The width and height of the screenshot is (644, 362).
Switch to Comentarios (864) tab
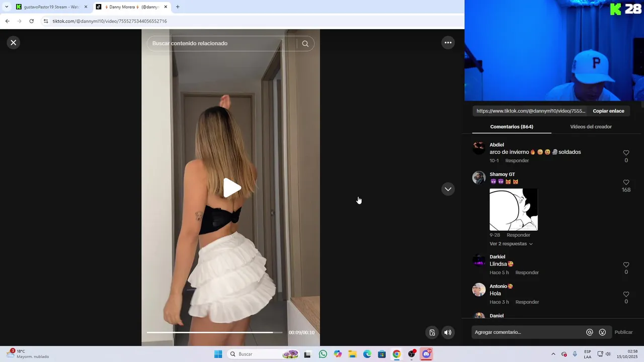pyautogui.click(x=512, y=127)
